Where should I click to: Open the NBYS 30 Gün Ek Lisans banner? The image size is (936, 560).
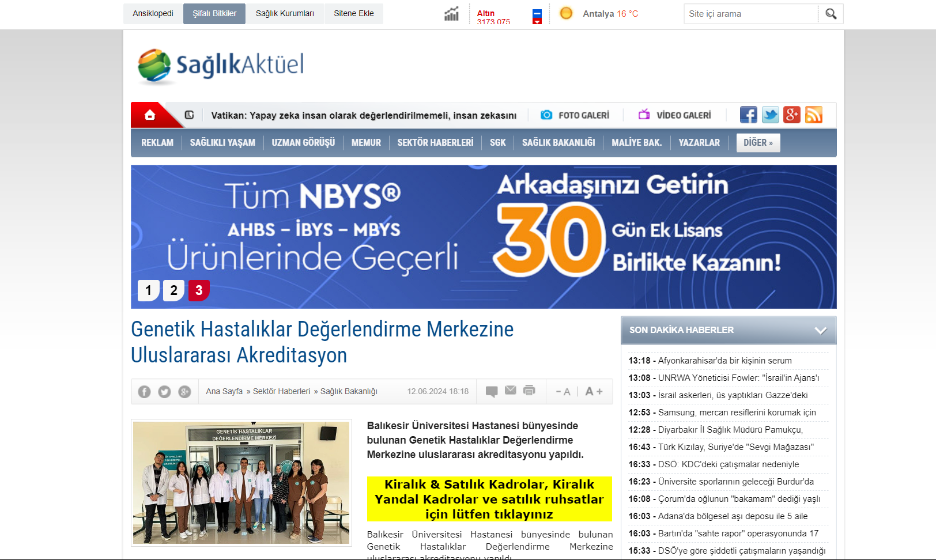(484, 237)
